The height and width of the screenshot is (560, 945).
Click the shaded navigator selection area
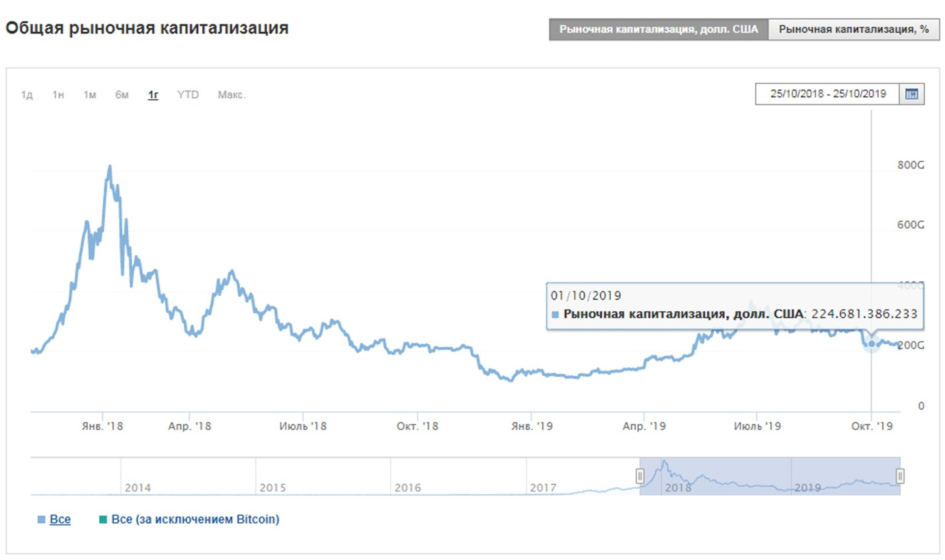[770, 476]
